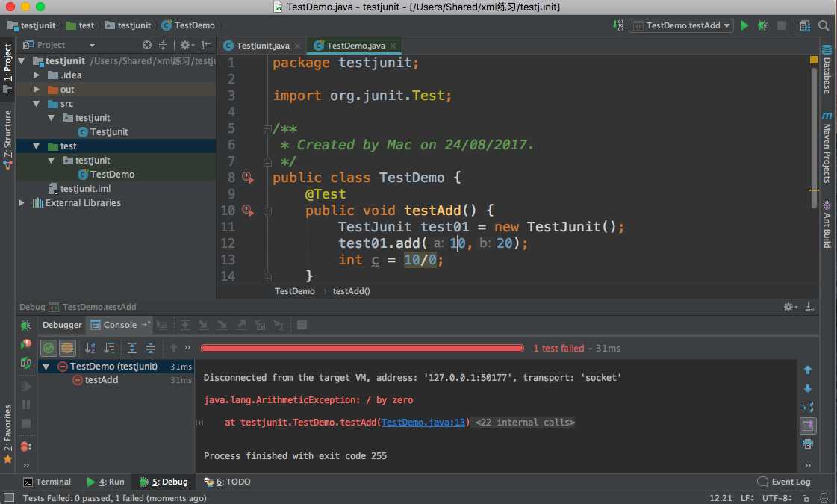Image resolution: width=837 pixels, height=504 pixels.
Task: Expand all test results icon
Action: coord(132,348)
